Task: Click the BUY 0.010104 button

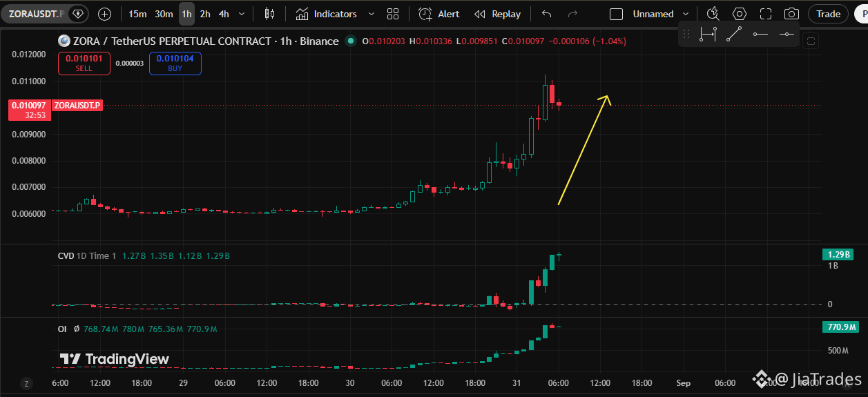Action: click(175, 64)
